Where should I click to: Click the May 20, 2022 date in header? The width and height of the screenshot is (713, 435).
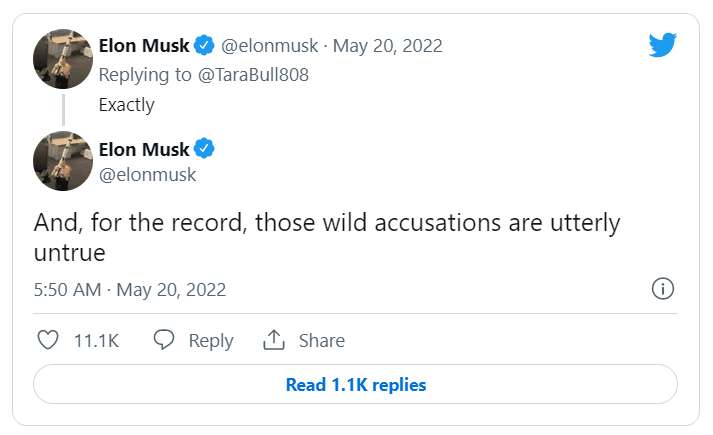(x=387, y=45)
